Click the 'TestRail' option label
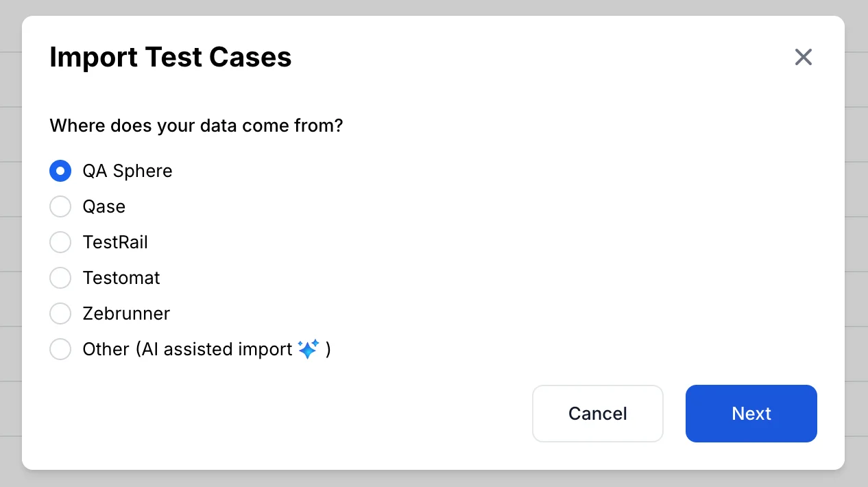 tap(115, 242)
